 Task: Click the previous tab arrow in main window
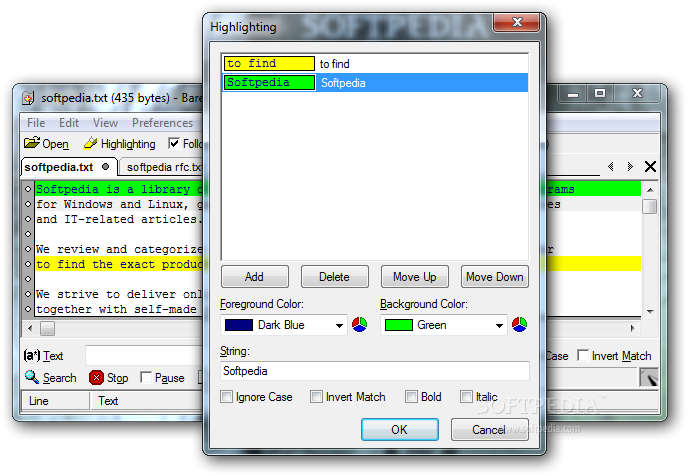tap(610, 167)
